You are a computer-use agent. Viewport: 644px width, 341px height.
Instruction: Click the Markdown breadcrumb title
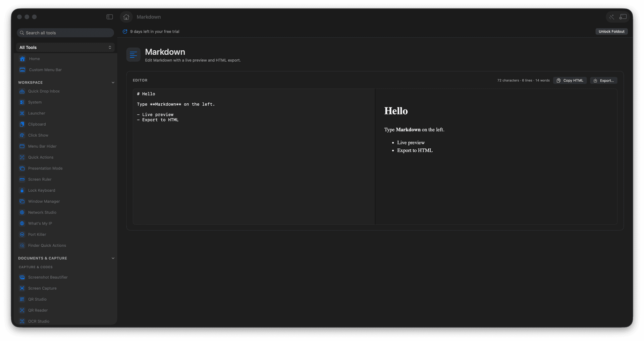149,17
